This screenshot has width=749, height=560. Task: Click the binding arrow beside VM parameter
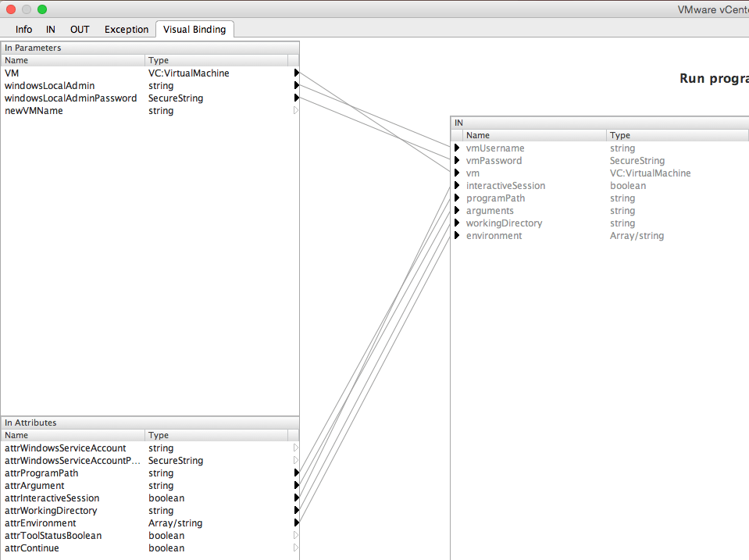[x=296, y=73]
